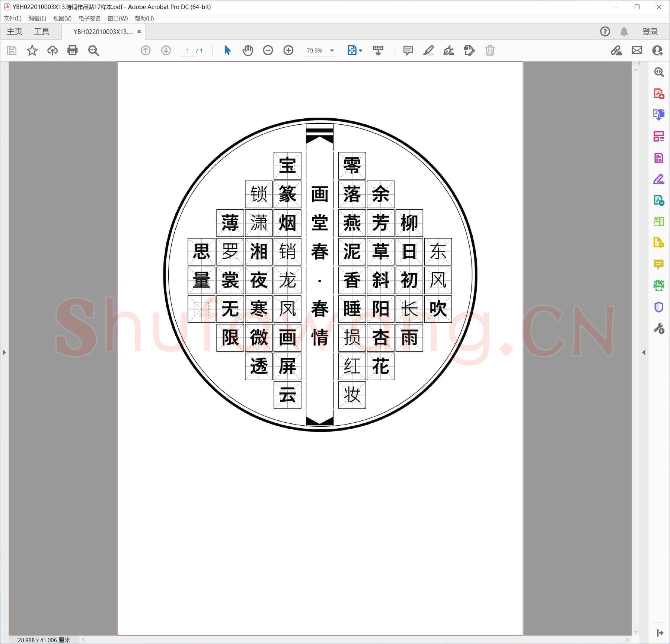Click the page size 28.988 x 41.006 厘米 label
Screen dimensions: 670x644
pyautogui.click(x=44, y=640)
